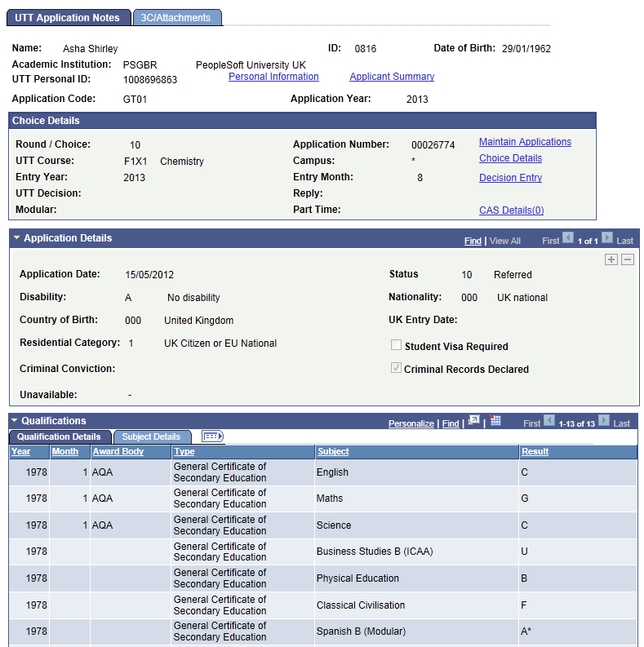The width and height of the screenshot is (644, 647).
Task: Show previous Application Details row arrow
Action: pyautogui.click(x=568, y=238)
